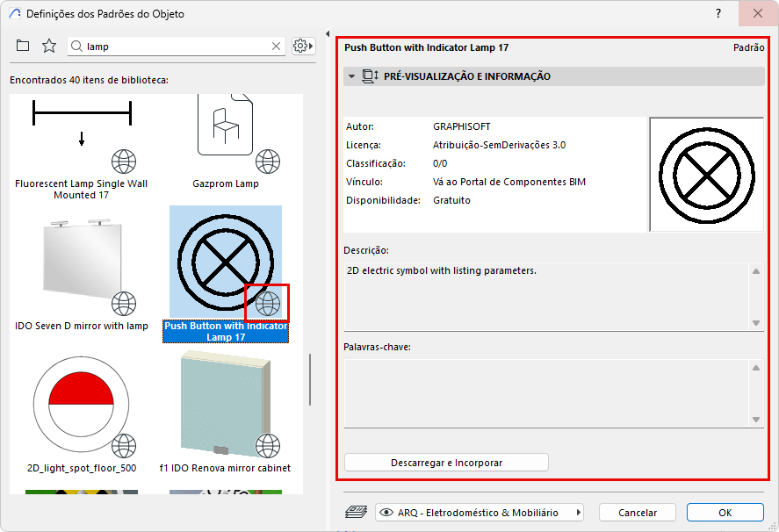This screenshot has height=532, width=779.
Task: Click globe icon on 2D_light_spot_floor_500
Action: click(x=124, y=446)
